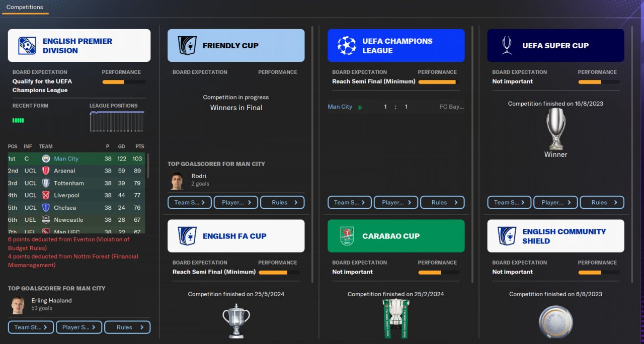Click the UEFA Champions League starball icon
The height and width of the screenshot is (344, 644).
[347, 46]
